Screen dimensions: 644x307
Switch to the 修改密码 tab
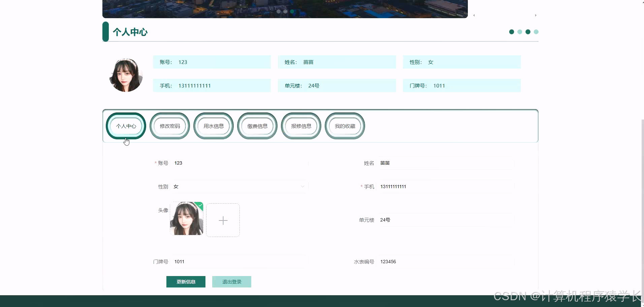[x=169, y=126]
